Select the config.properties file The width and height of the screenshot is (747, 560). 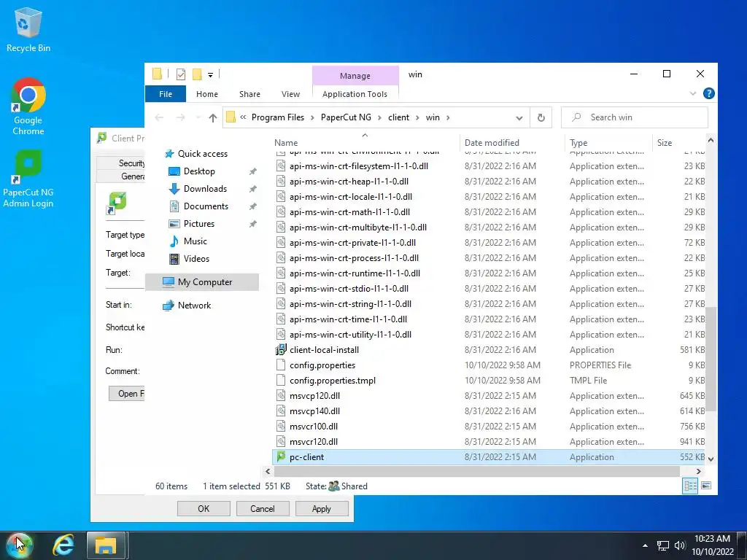488,365
